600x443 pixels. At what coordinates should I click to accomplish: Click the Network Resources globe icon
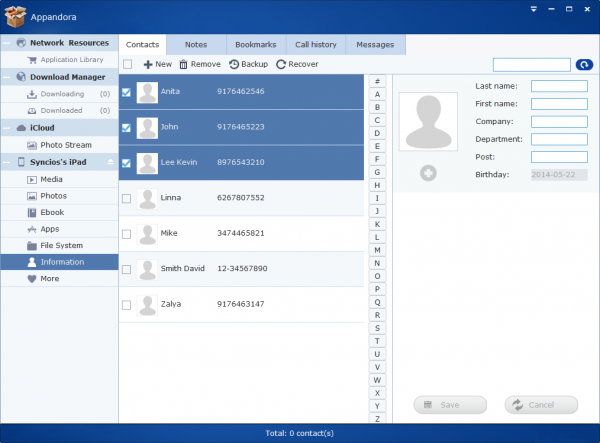[x=21, y=43]
